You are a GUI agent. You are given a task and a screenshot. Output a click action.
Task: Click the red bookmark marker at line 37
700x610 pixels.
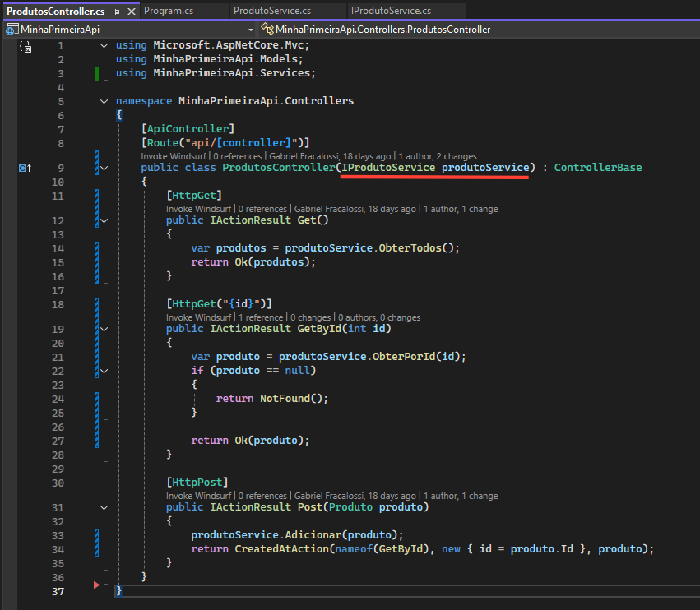click(97, 585)
